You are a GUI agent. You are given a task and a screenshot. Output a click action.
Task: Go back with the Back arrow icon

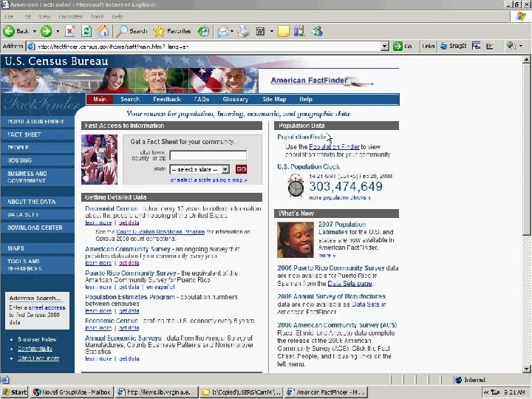pos(9,31)
